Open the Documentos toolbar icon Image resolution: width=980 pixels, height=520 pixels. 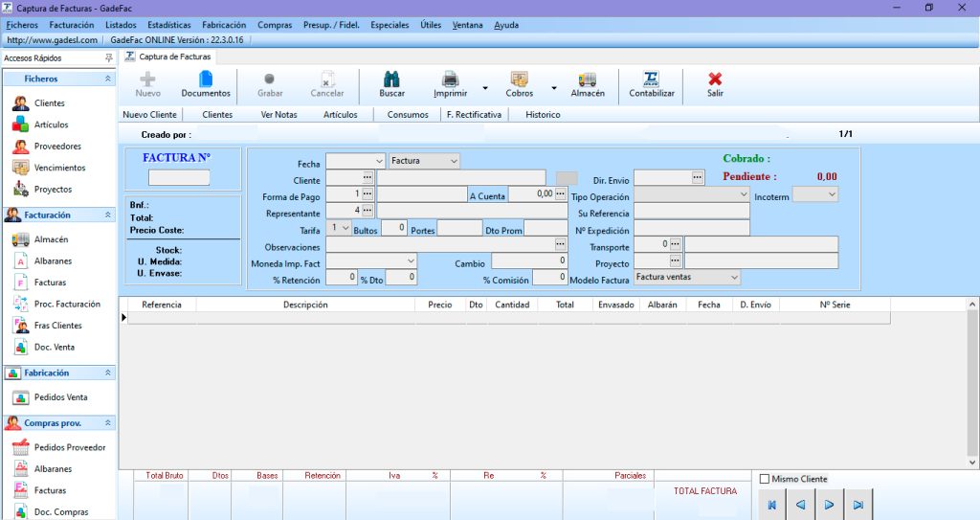(206, 79)
